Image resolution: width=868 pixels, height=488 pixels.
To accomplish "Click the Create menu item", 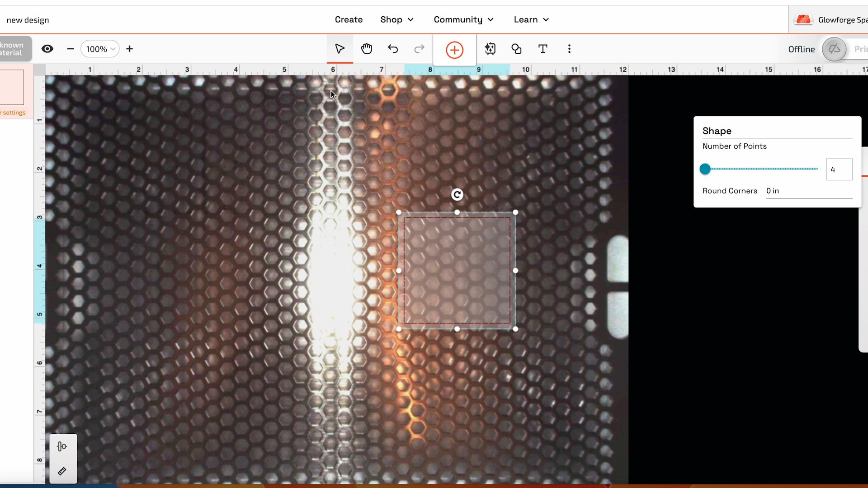I will click(349, 20).
